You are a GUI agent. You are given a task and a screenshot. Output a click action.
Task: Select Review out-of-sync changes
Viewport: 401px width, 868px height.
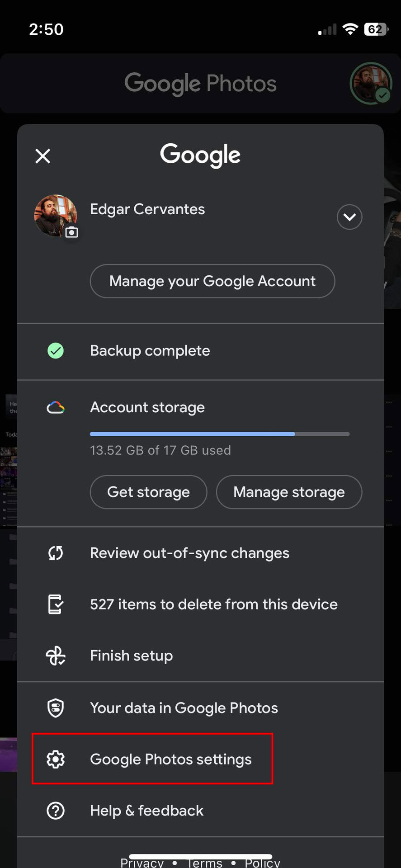189,553
